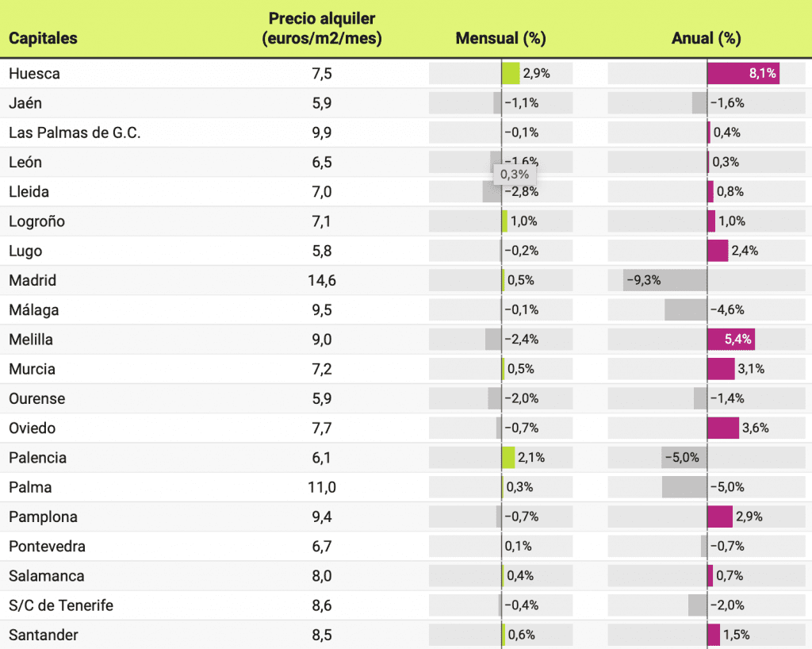Image resolution: width=812 pixels, height=649 pixels.
Task: Sort by the Mensual (%) header
Action: click(500, 38)
